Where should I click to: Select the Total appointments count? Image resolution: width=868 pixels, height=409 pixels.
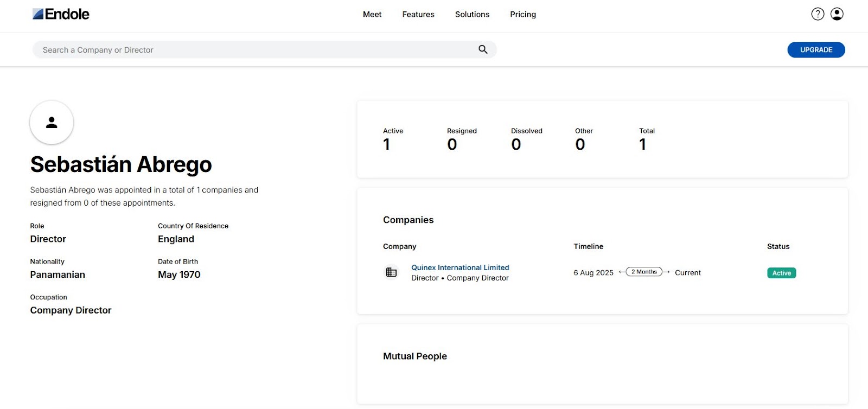click(x=643, y=144)
